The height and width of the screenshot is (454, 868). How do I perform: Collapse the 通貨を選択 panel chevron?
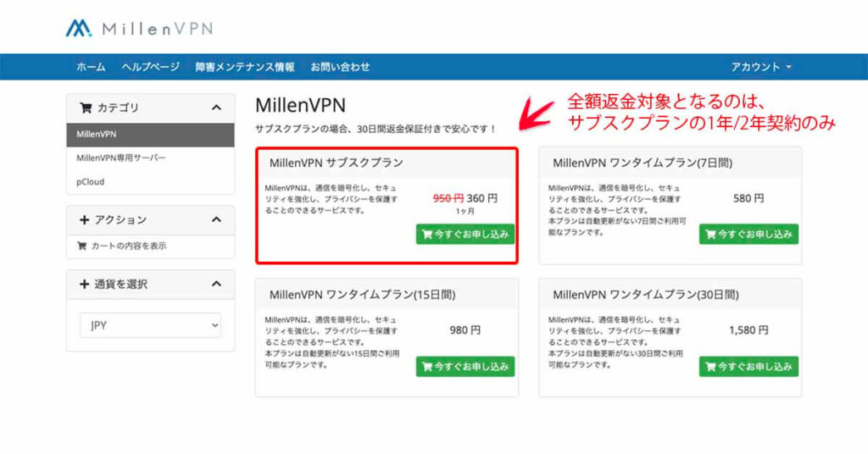coord(216,285)
